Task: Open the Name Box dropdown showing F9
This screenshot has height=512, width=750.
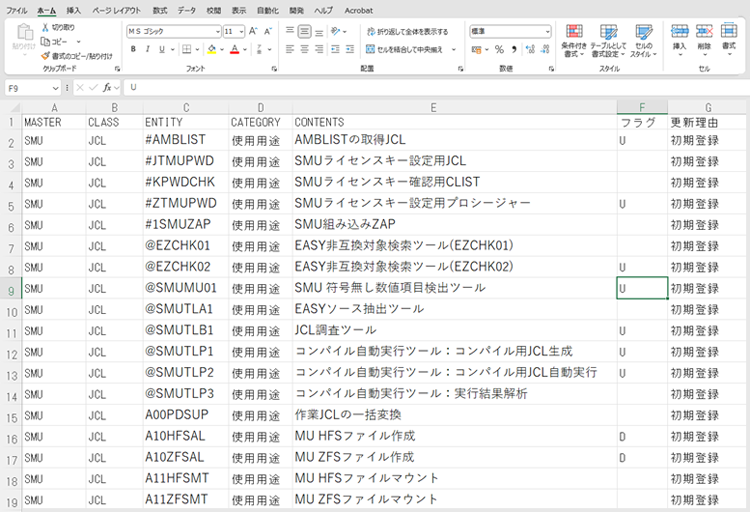Action: [x=55, y=88]
